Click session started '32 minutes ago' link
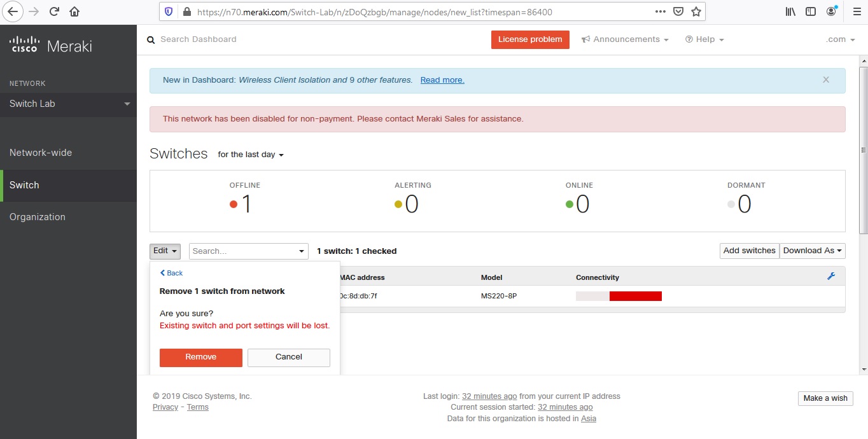This screenshot has width=868, height=439. 565,407
